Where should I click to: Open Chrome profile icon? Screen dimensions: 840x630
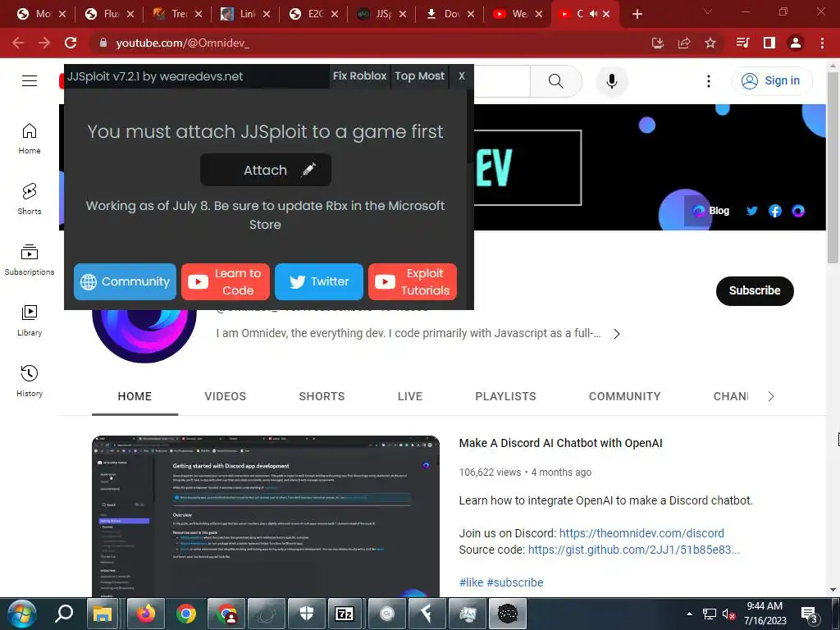(796, 43)
